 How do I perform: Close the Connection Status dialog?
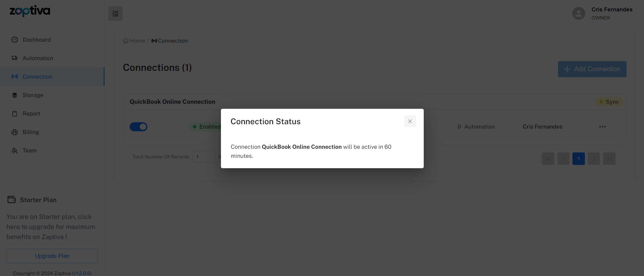[x=410, y=122]
